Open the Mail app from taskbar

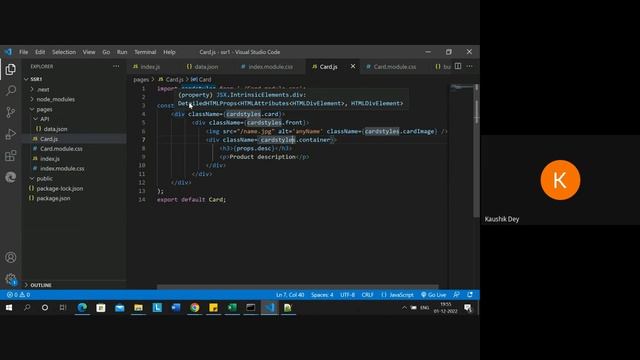pos(120,308)
